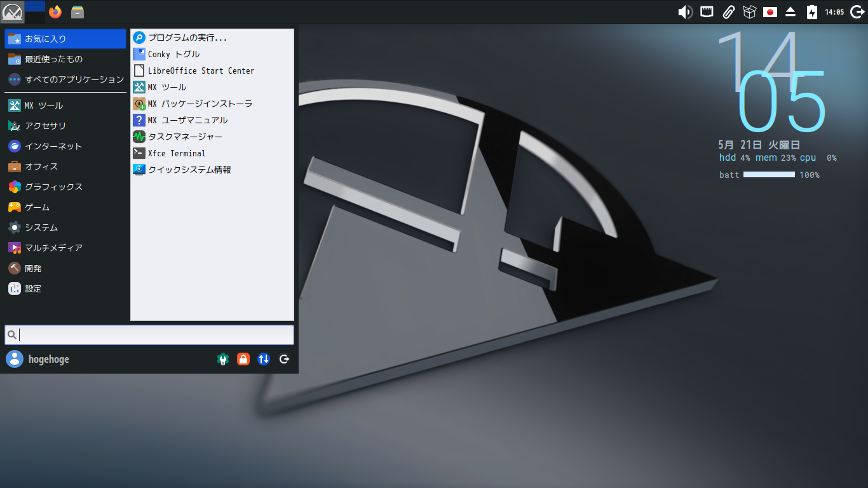Screen dimensions: 868x488
Task: Open the package updater box icon
Action: (749, 11)
